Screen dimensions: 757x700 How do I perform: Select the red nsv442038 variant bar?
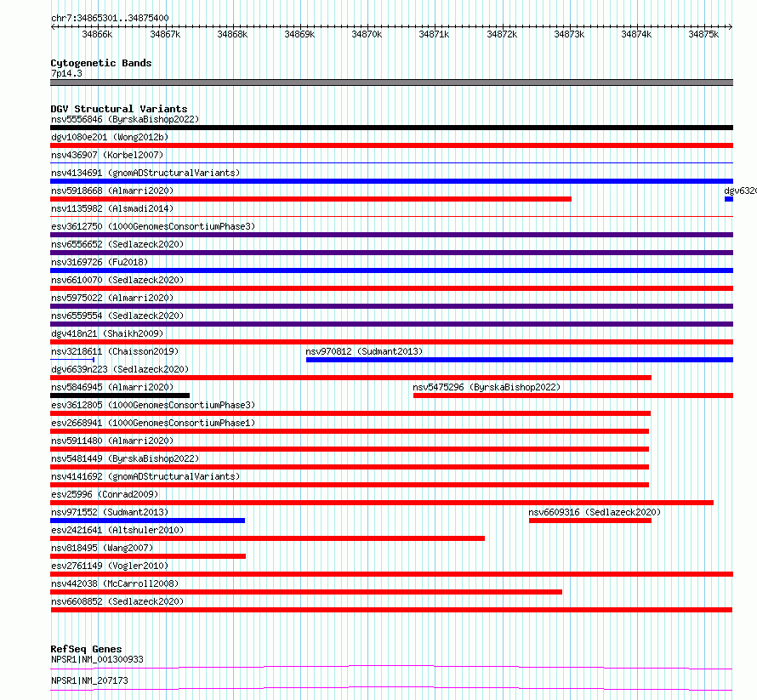point(306,592)
